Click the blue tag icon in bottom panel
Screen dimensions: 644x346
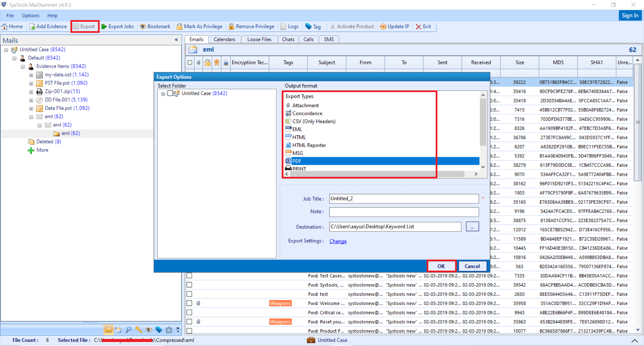[159, 330]
